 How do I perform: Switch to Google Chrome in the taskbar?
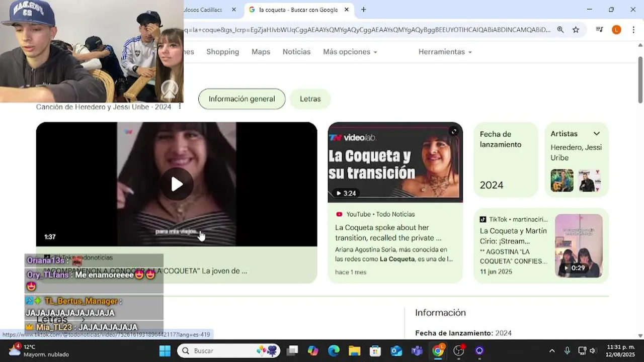coord(438,350)
